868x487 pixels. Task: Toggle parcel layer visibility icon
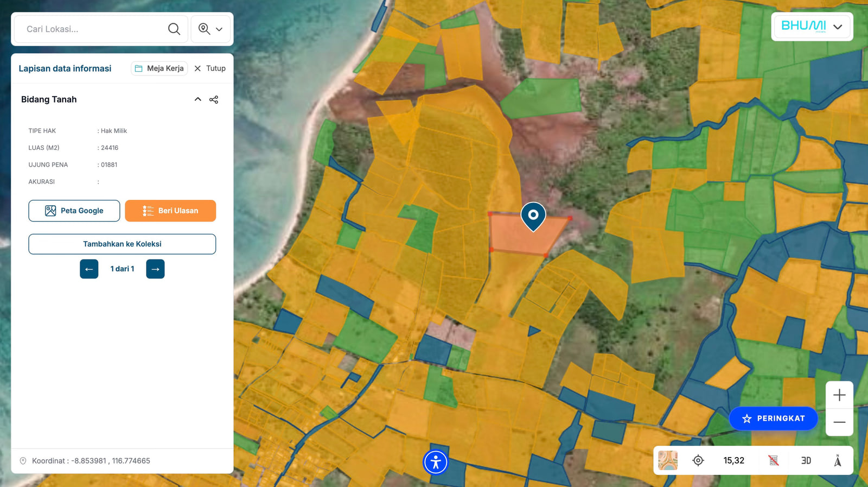pyautogui.click(x=774, y=460)
